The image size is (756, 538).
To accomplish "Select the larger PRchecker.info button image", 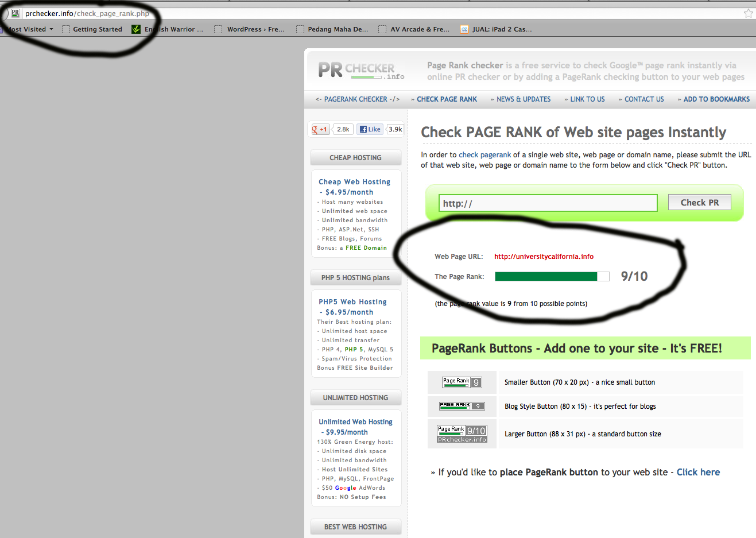I will coord(462,434).
